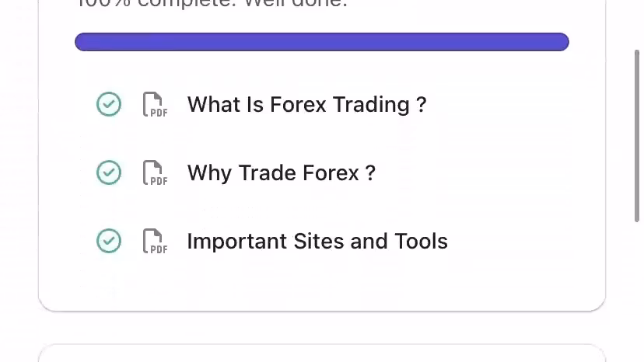The height and width of the screenshot is (362, 644).
Task: Go to Important Sites and Tools lesson
Action: (317, 241)
